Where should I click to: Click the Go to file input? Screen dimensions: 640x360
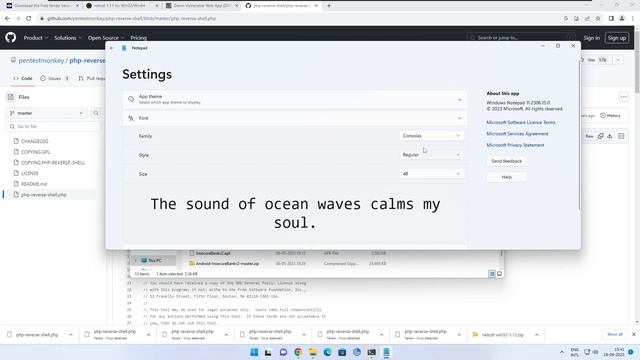click(x=53, y=127)
